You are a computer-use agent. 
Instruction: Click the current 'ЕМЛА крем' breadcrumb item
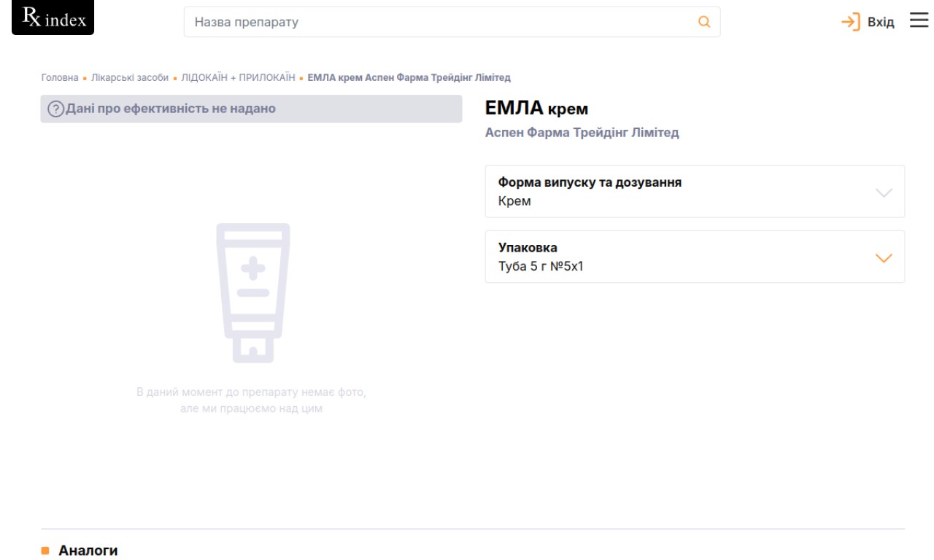pyautogui.click(x=409, y=77)
